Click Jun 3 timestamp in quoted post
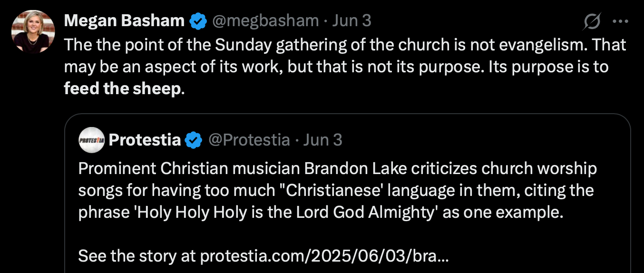This screenshot has height=273, width=644. [x=322, y=140]
